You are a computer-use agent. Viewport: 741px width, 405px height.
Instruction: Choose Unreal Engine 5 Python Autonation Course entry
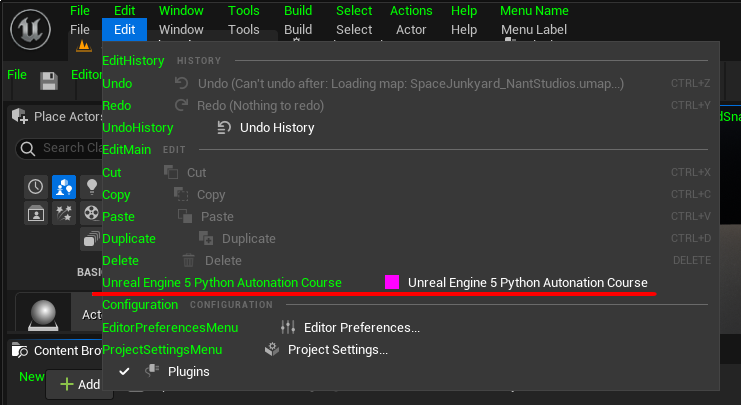tap(411, 283)
